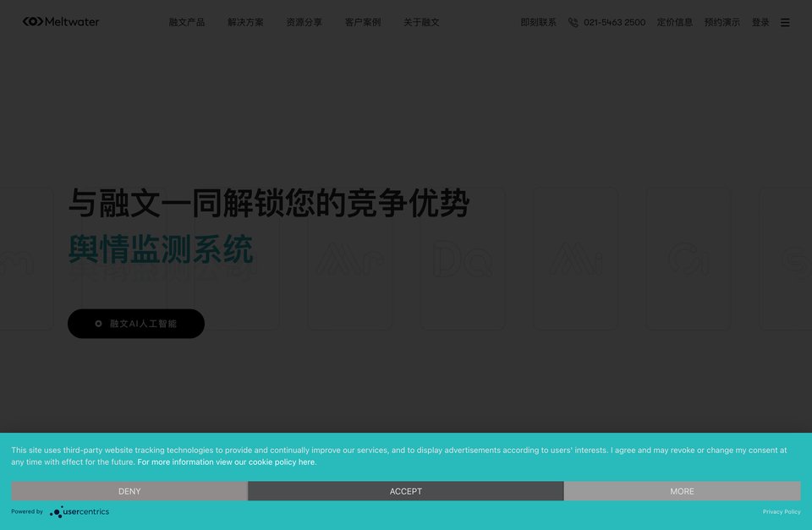This screenshot has height=530, width=812.
Task: Click the Usercentrics logo
Action: 80,512
